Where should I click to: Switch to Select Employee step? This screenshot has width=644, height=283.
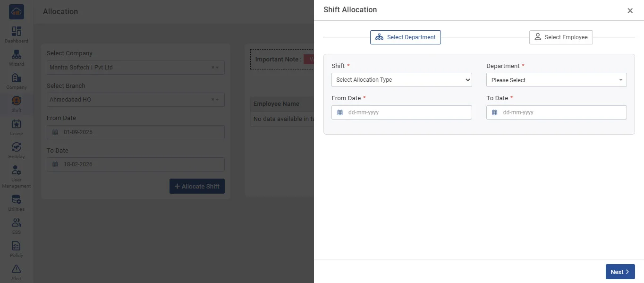pos(560,37)
